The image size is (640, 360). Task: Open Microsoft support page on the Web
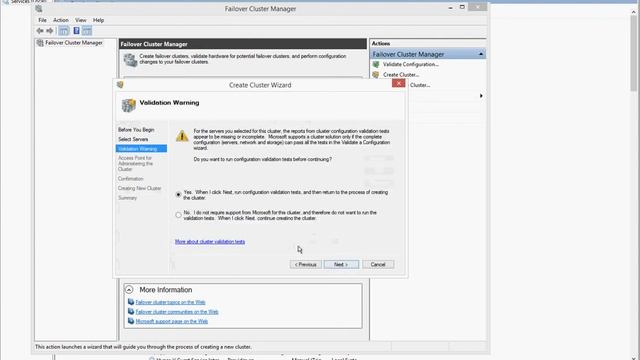171,322
